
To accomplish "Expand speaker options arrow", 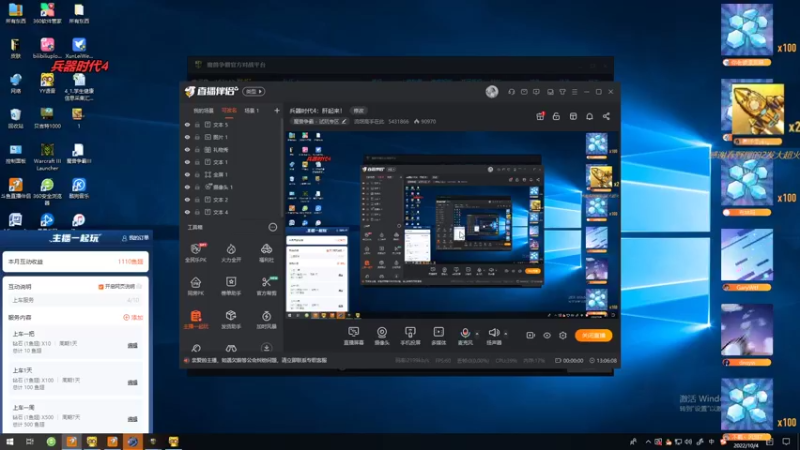I will tap(506, 334).
